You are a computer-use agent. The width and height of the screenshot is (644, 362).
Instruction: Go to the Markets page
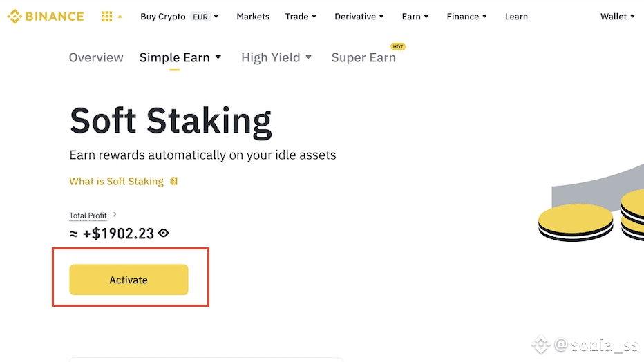253,17
